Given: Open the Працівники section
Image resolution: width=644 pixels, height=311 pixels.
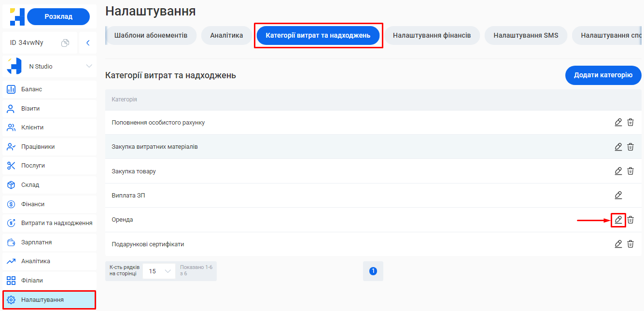Looking at the screenshot, I should (39, 146).
